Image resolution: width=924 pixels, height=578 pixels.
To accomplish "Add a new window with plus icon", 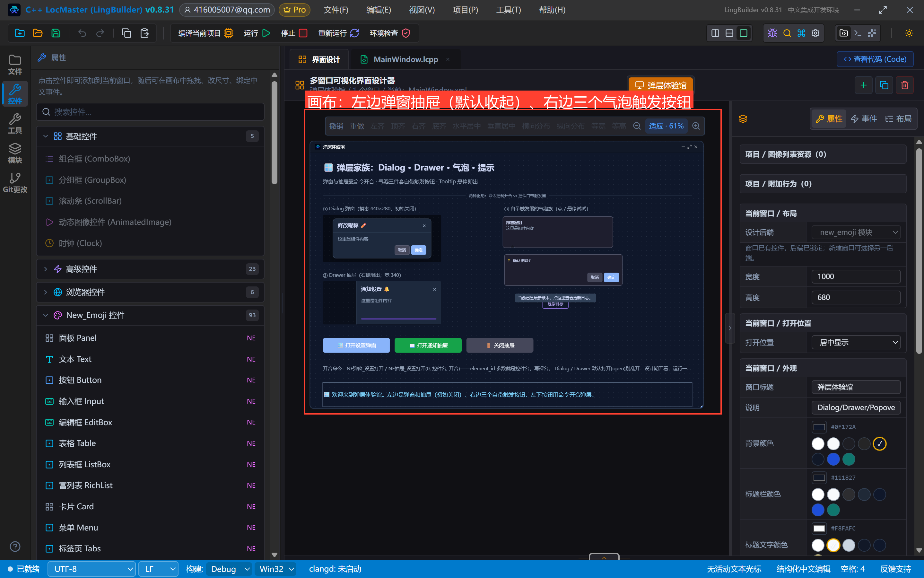I will tap(863, 85).
